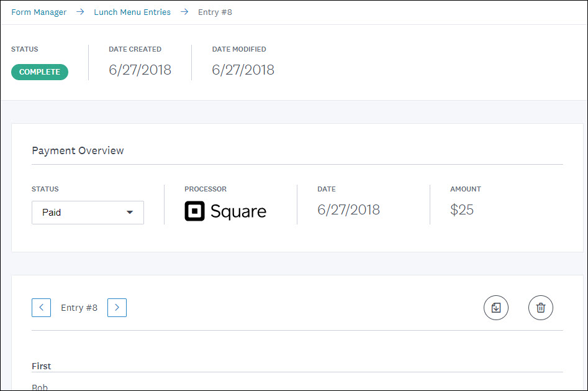Open Lunch Menu Entries from breadcrumb
Viewport: 588px width, 391px height.
(132, 11)
